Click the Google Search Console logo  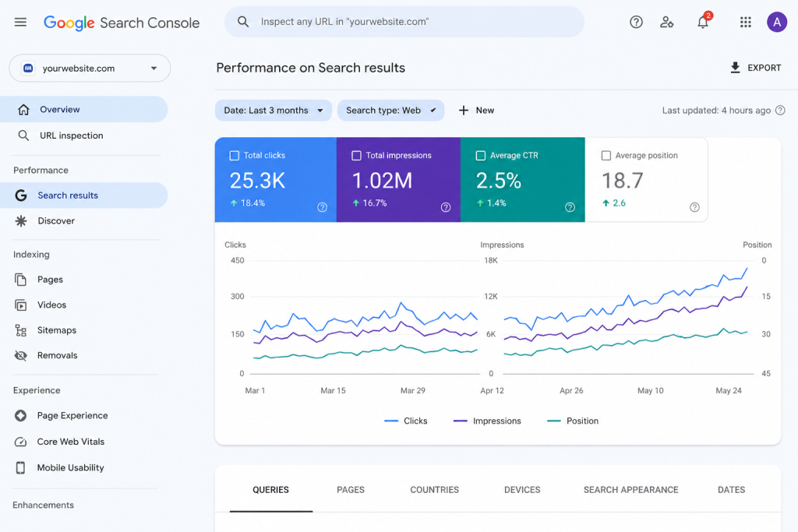(x=121, y=23)
